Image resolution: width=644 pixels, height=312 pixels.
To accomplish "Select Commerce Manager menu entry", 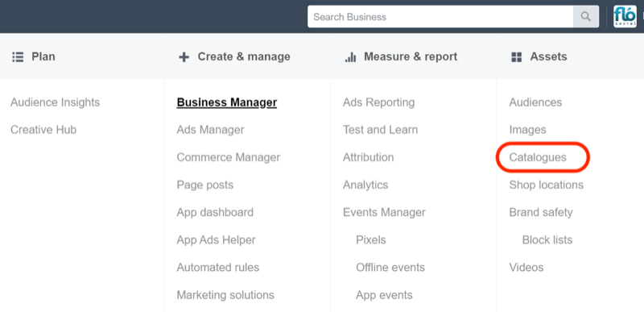I will click(x=229, y=157).
